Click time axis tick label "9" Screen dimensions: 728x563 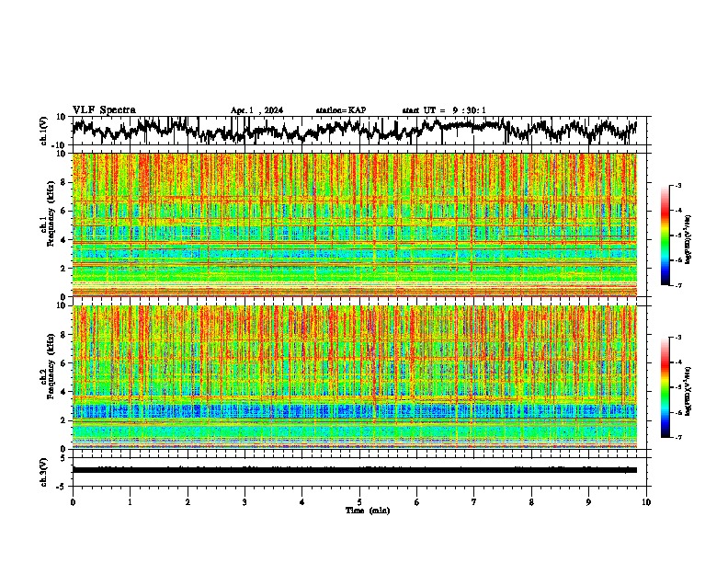pos(588,502)
